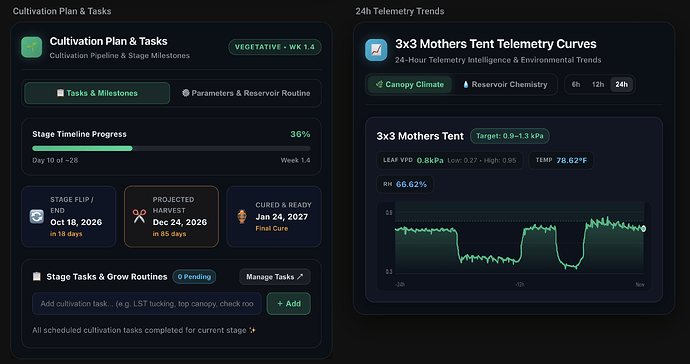Click the Add cultivation task input field
690x364 pixels.
tap(147, 304)
